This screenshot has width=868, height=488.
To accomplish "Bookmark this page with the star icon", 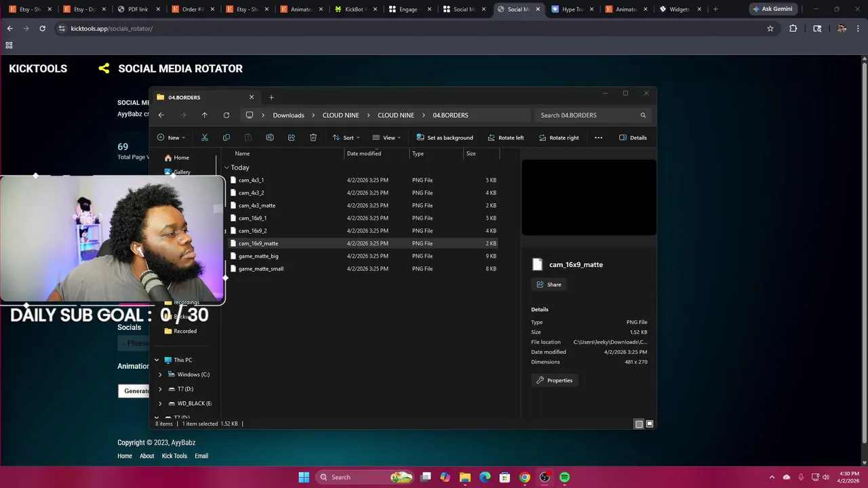I will pyautogui.click(x=770, y=28).
